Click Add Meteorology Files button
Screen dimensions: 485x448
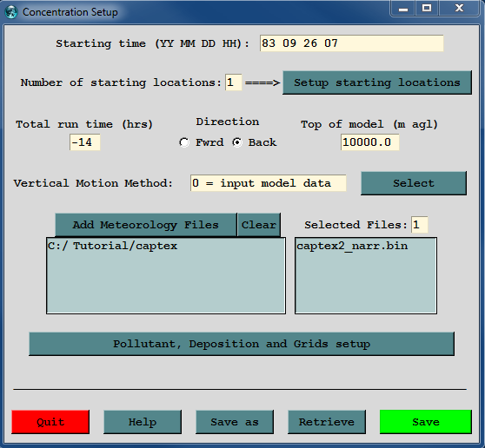pyautogui.click(x=146, y=225)
